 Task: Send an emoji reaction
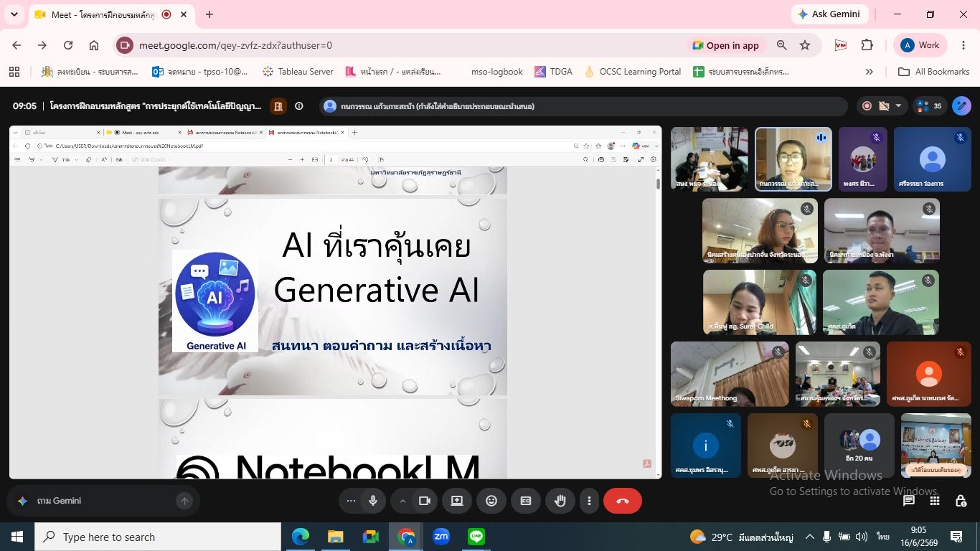pos(491,501)
